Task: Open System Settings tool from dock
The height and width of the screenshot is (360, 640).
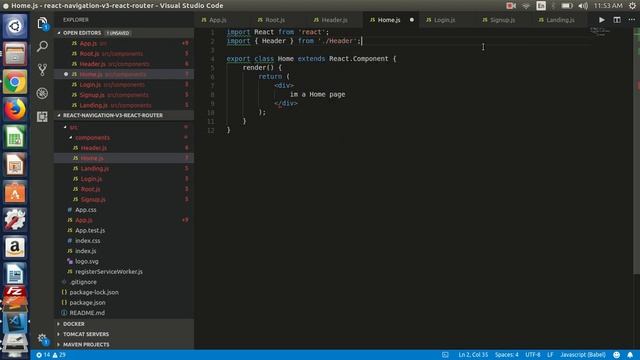Action: pos(15,220)
